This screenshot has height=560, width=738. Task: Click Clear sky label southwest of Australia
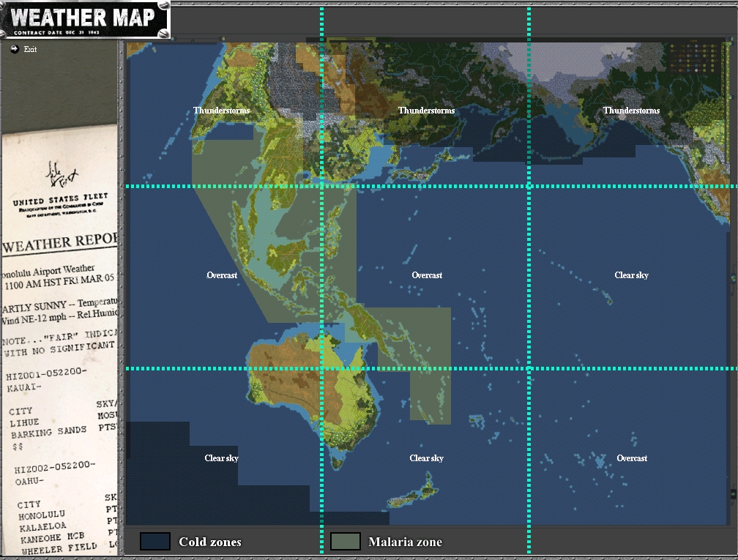tap(221, 458)
